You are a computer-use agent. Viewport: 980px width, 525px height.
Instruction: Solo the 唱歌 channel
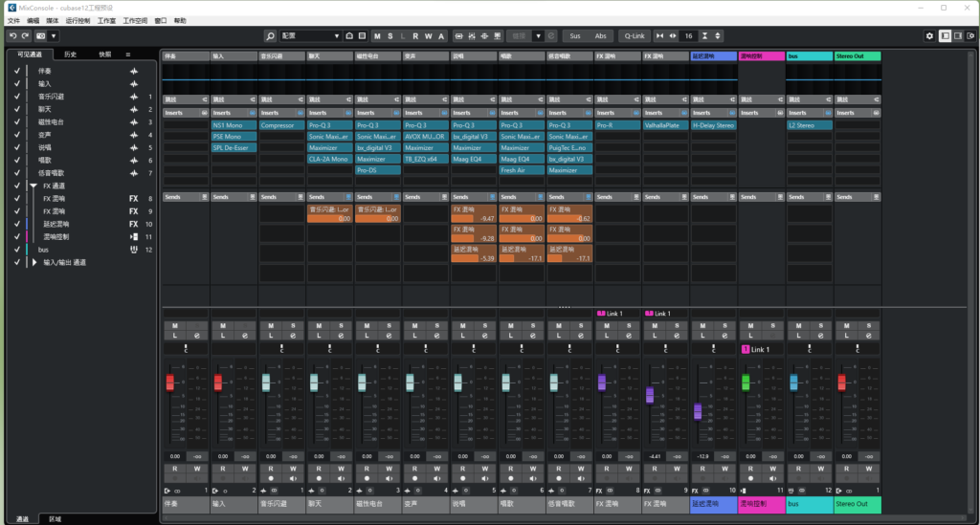coord(534,326)
